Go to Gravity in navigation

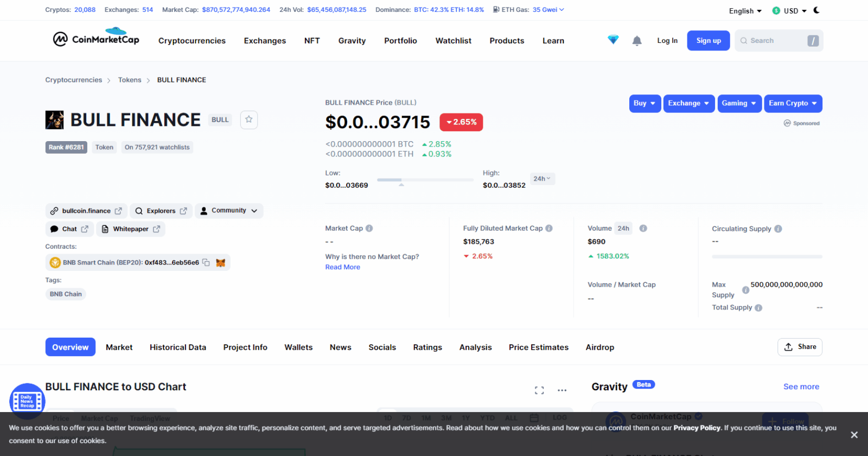click(x=352, y=41)
